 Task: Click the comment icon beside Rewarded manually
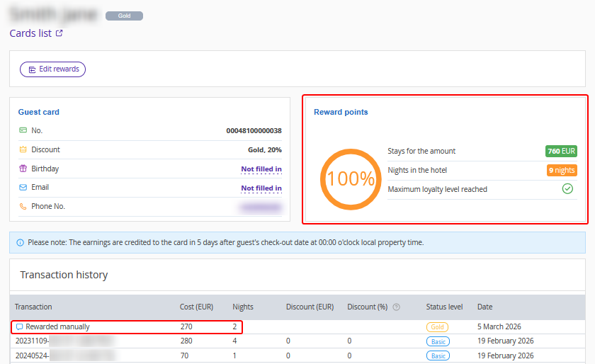click(20, 327)
